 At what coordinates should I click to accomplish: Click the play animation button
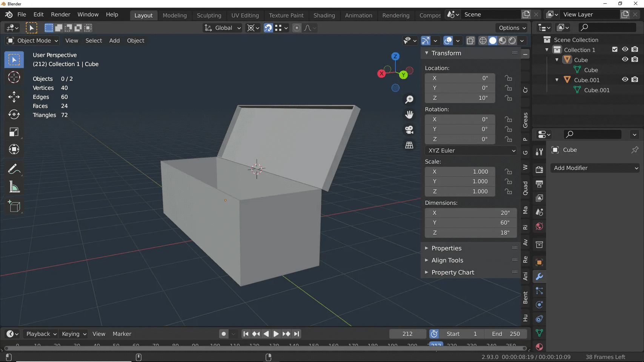pyautogui.click(x=276, y=334)
